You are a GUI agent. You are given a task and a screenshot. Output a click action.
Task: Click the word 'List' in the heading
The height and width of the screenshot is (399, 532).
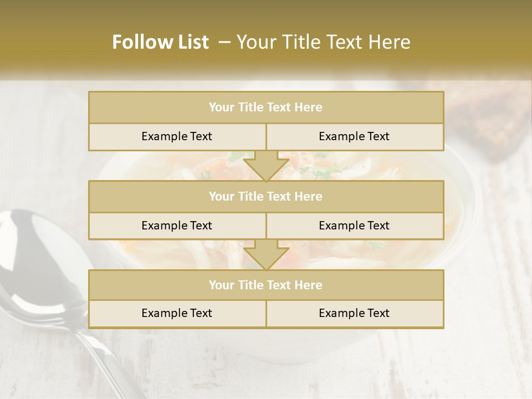coord(194,42)
